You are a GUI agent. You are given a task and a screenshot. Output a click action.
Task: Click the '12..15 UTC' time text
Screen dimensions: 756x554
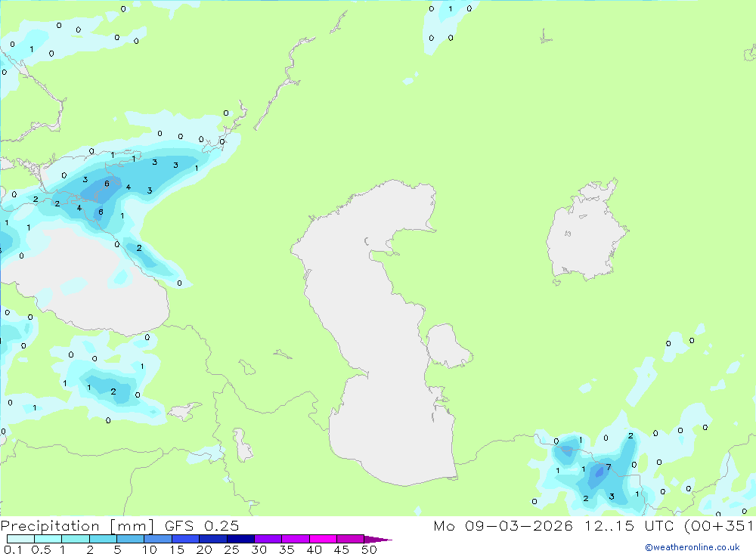coord(629,526)
